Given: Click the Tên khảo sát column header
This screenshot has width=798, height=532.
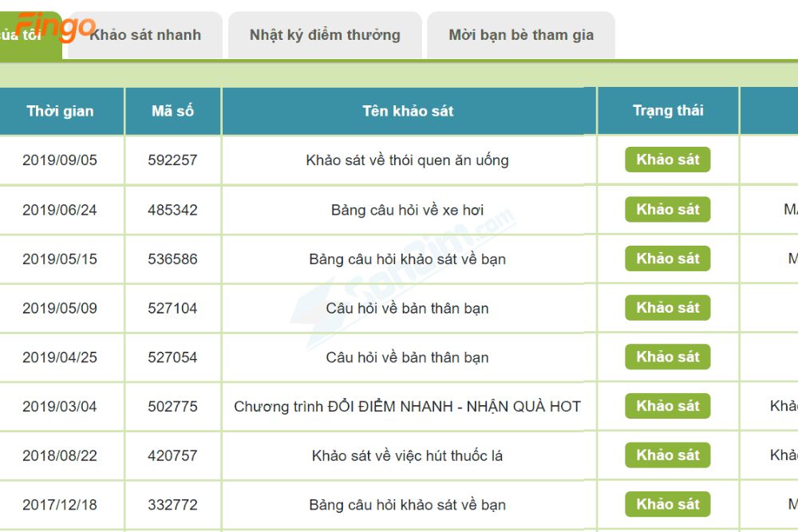Looking at the screenshot, I should 408,111.
